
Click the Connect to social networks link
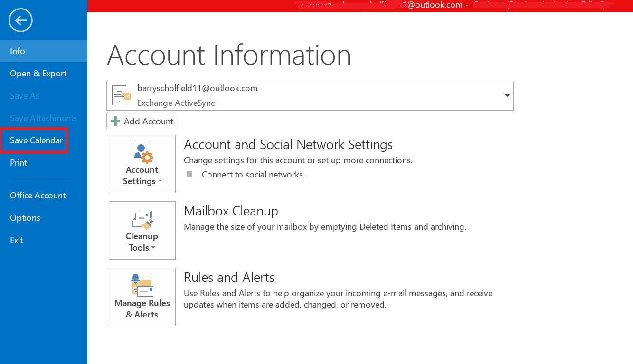tap(253, 175)
